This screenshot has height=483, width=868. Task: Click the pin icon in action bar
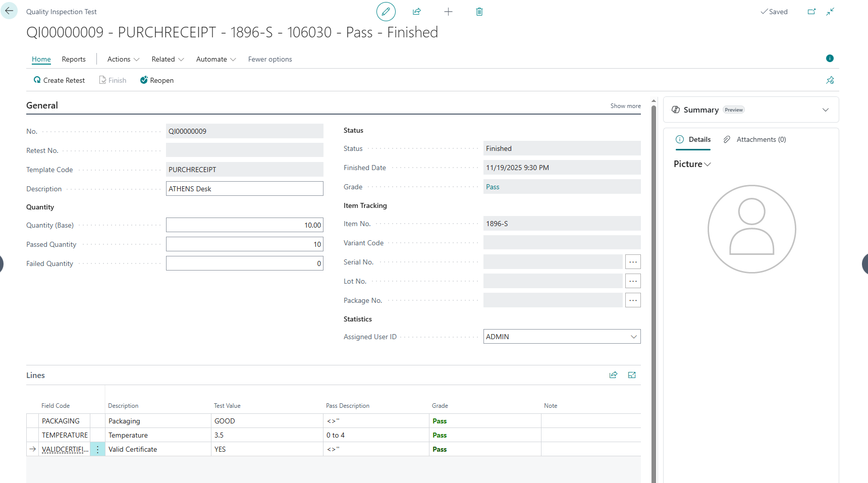coord(830,80)
